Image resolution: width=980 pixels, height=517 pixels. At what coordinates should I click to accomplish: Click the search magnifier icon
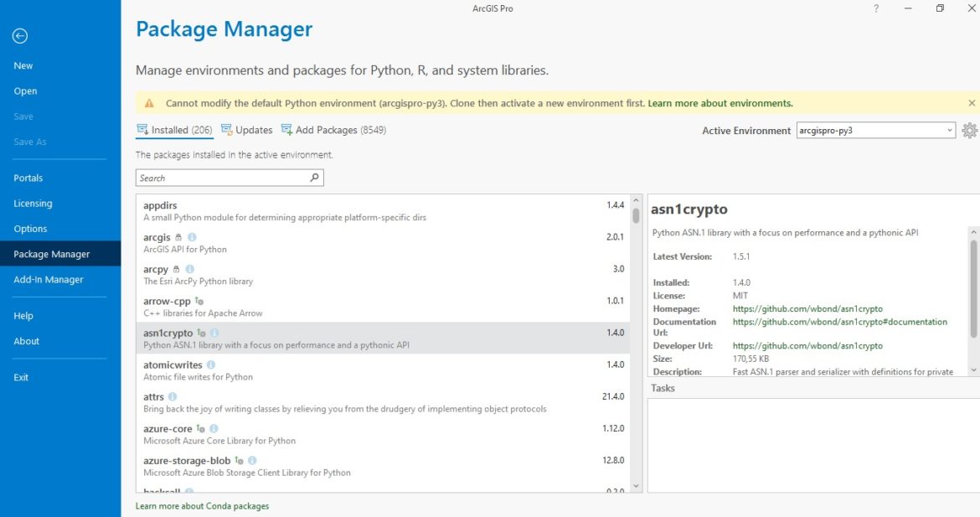pos(314,178)
